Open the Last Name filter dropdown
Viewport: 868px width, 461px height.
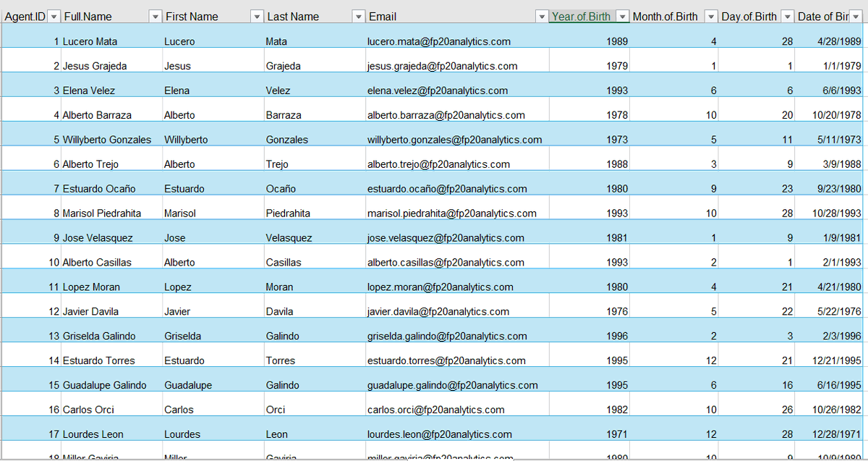point(358,16)
